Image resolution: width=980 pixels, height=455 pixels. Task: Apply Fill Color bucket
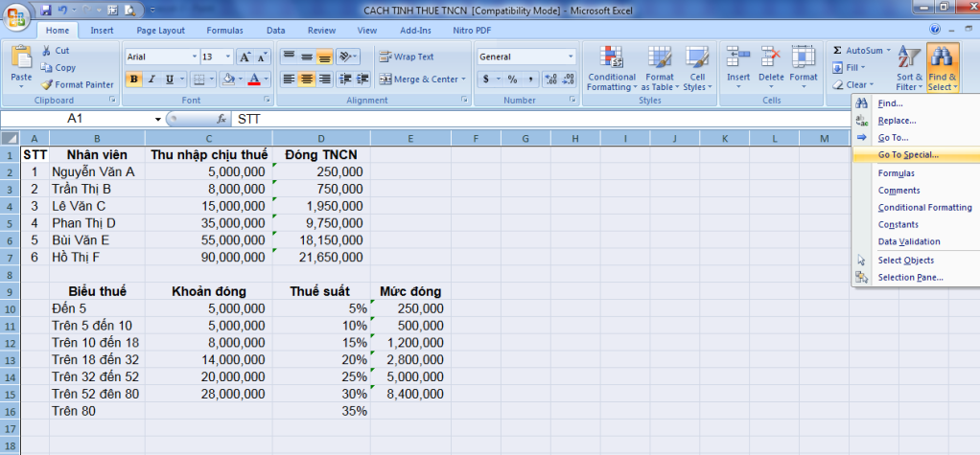[229, 80]
